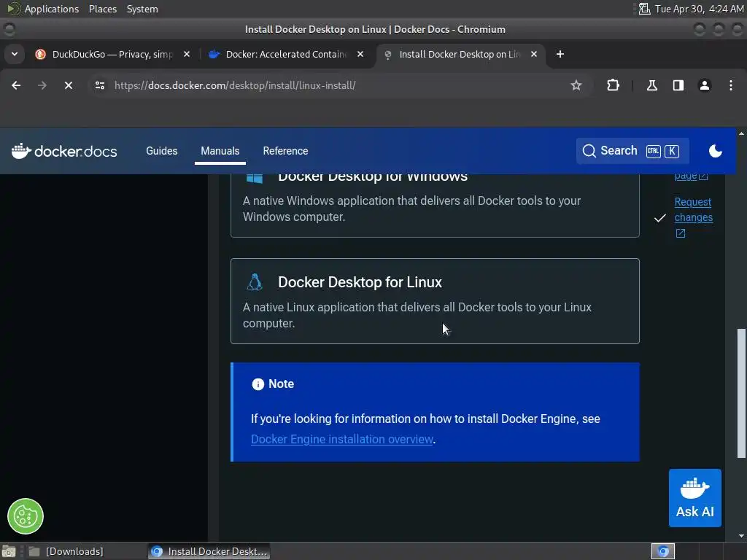Image resolution: width=747 pixels, height=560 pixels.
Task: Click the Linux penguin icon
Action: [x=255, y=282]
